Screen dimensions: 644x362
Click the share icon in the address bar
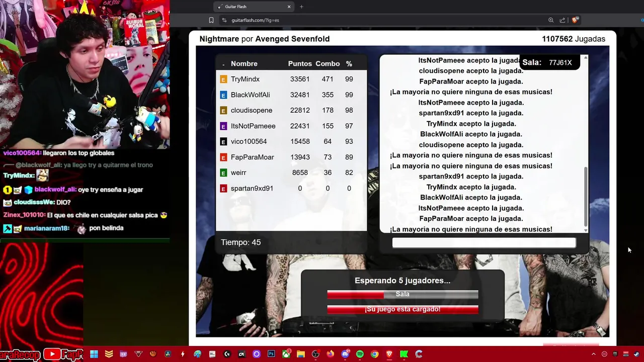pyautogui.click(x=562, y=20)
